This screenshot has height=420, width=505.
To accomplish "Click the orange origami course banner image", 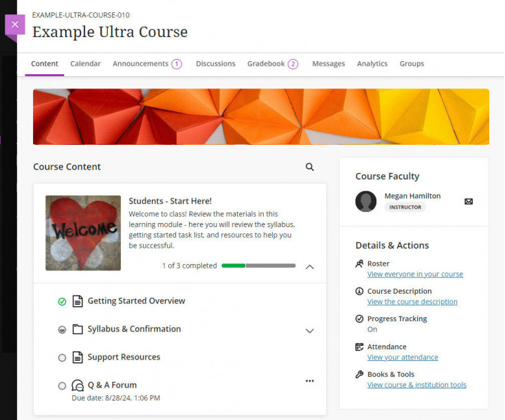I will coord(261,117).
